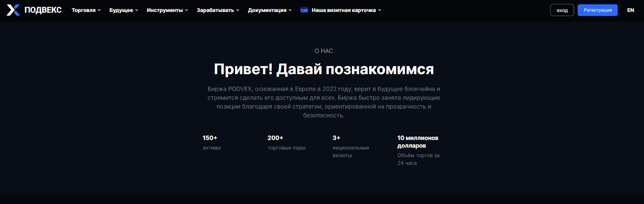The width and height of the screenshot is (644, 204).
Task: Click the ПОДВЕКС brand name
Action: pyautogui.click(x=43, y=10)
